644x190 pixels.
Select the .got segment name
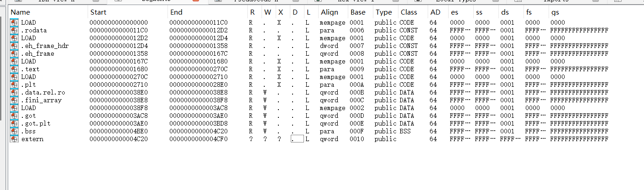pos(28,116)
